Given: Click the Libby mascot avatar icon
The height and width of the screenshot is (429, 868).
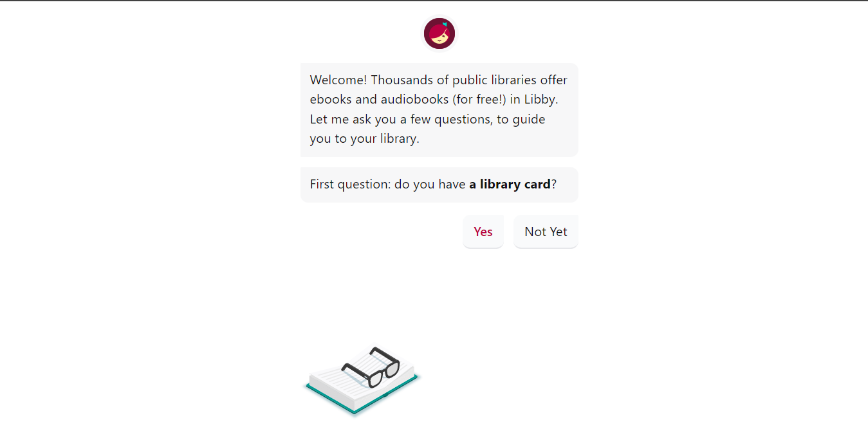Looking at the screenshot, I should 439,33.
